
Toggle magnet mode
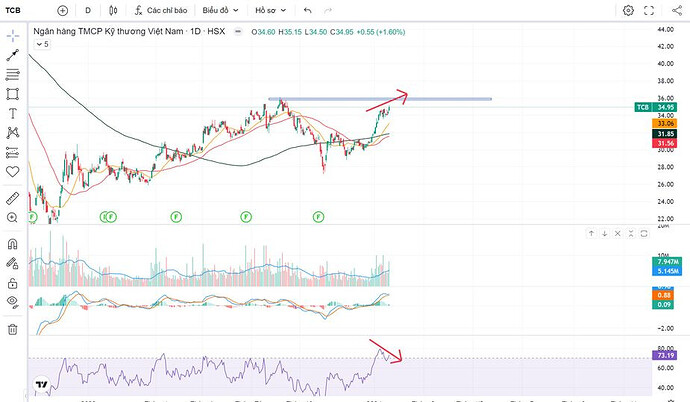click(x=13, y=244)
